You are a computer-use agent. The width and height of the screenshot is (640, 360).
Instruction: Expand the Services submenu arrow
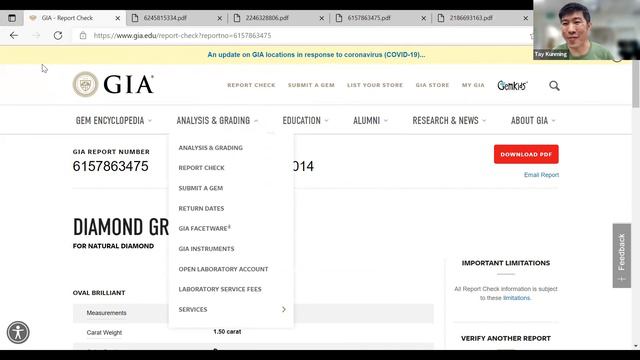(x=284, y=309)
